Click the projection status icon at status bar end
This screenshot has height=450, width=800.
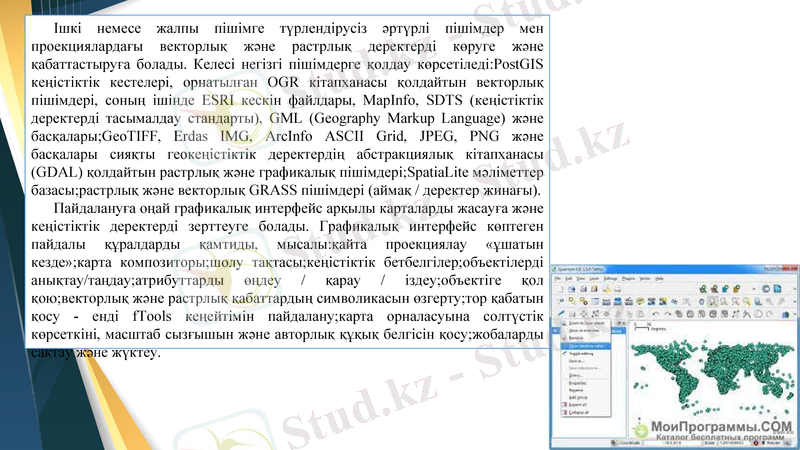click(788, 443)
